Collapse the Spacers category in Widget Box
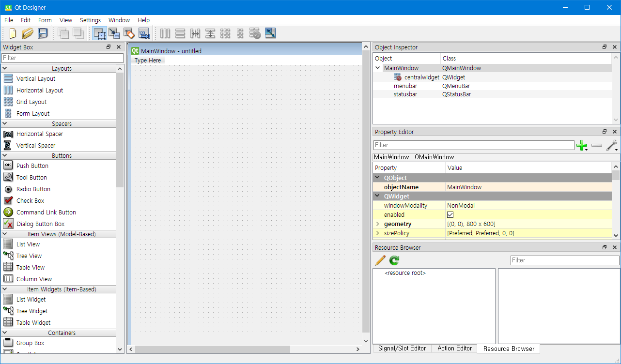Screen dimensions: 621x364 click(x=4, y=124)
